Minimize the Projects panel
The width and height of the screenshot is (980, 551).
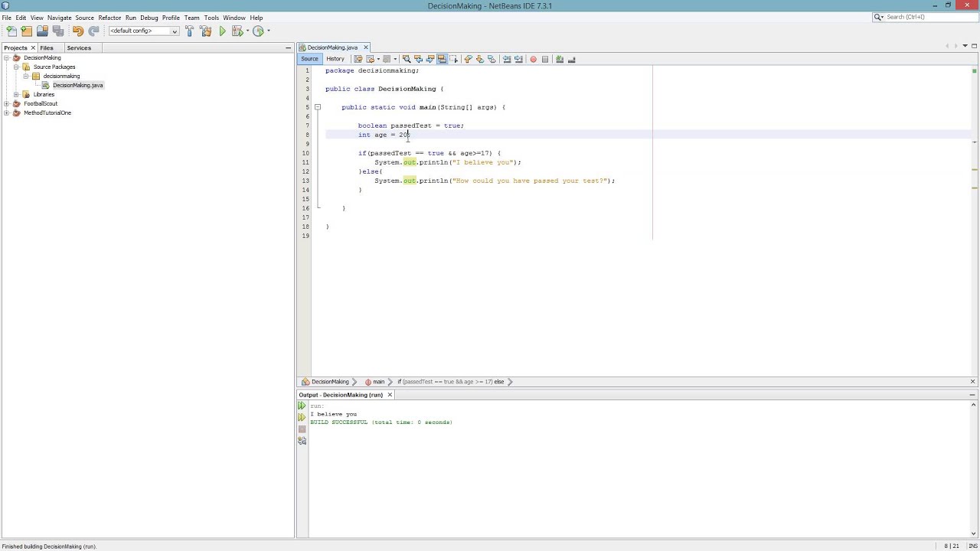288,48
